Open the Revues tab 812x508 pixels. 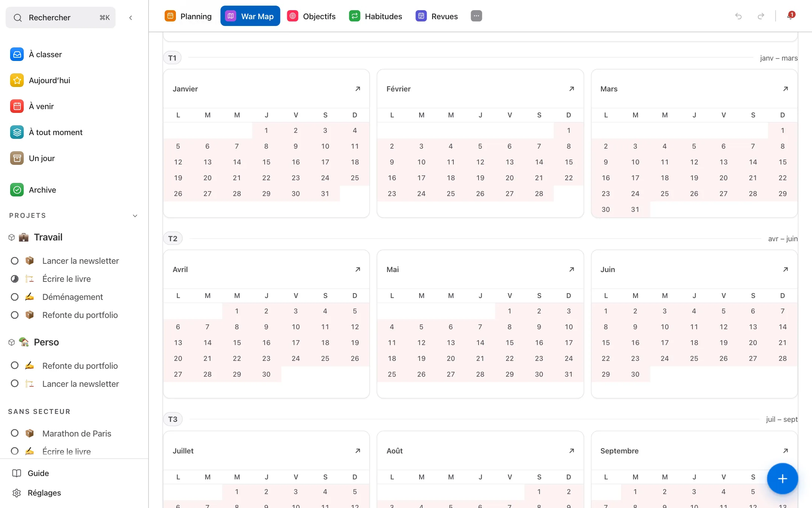(x=437, y=16)
